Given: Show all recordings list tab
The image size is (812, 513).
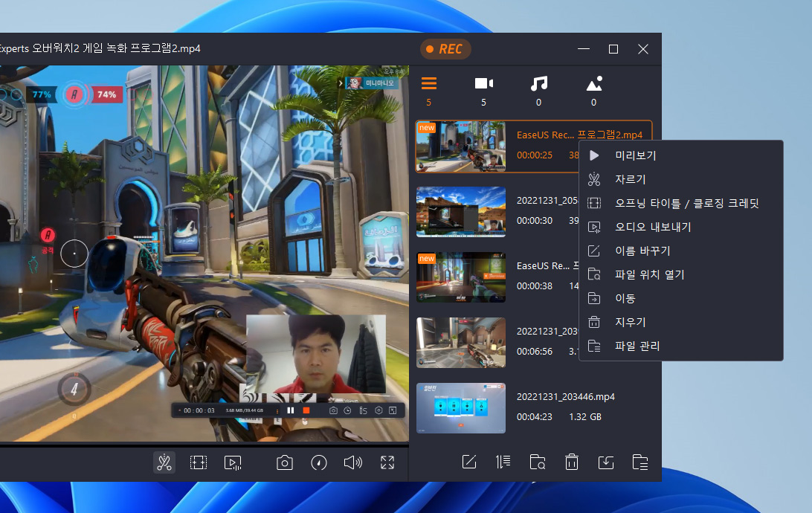Looking at the screenshot, I should tap(429, 90).
